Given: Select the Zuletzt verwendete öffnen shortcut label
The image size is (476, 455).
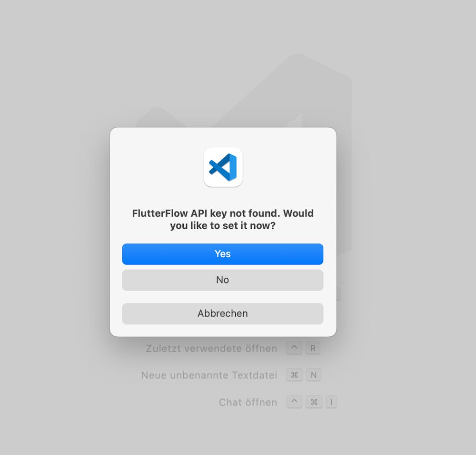Looking at the screenshot, I should (x=212, y=348).
